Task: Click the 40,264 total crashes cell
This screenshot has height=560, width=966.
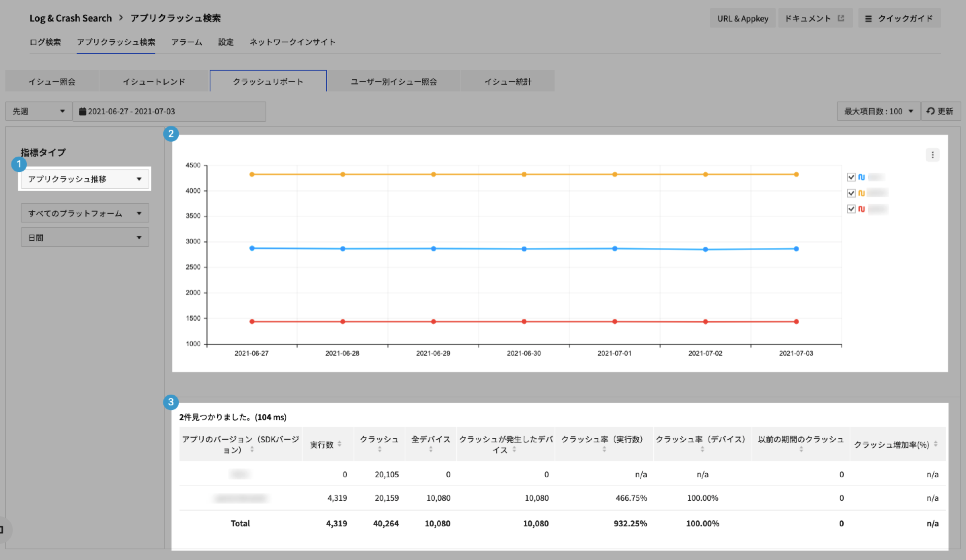Action: pos(386,523)
